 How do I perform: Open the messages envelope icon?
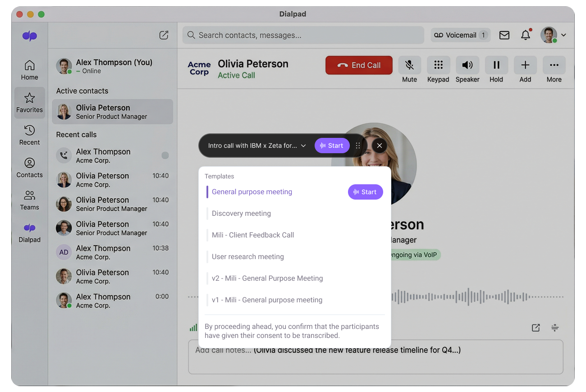pos(504,35)
